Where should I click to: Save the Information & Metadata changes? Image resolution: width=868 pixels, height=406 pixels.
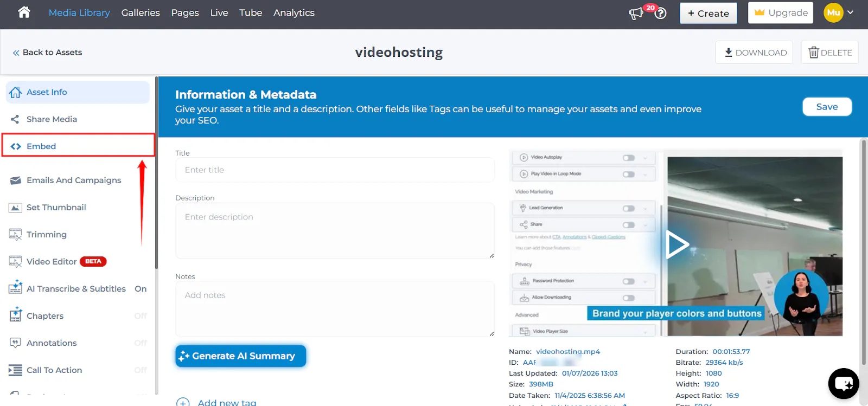827,107
